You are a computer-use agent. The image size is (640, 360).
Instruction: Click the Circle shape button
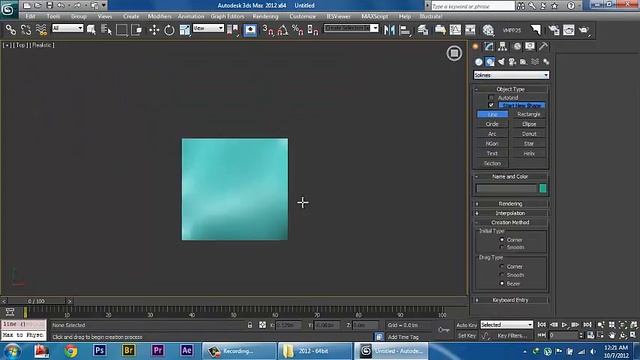pyautogui.click(x=492, y=124)
